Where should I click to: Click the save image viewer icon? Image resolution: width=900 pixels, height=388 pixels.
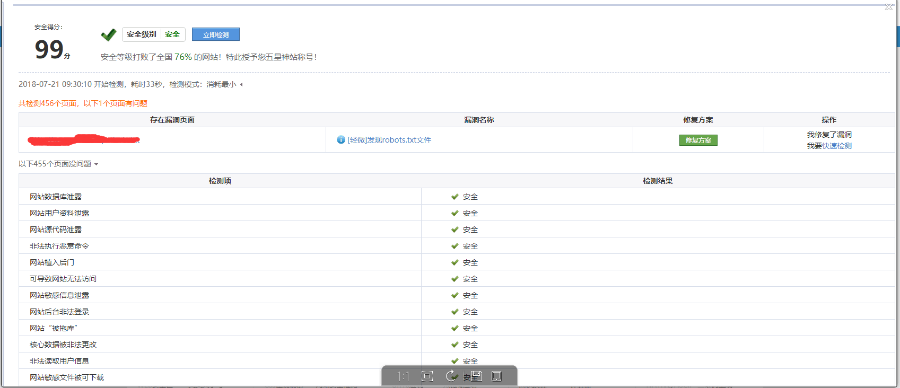tap(476, 377)
